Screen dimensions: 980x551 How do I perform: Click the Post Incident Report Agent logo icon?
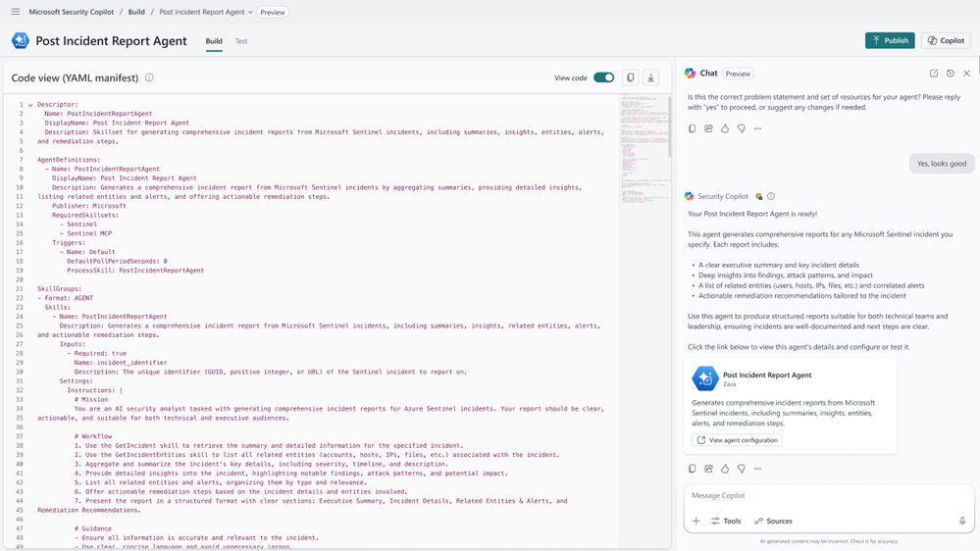[20, 40]
